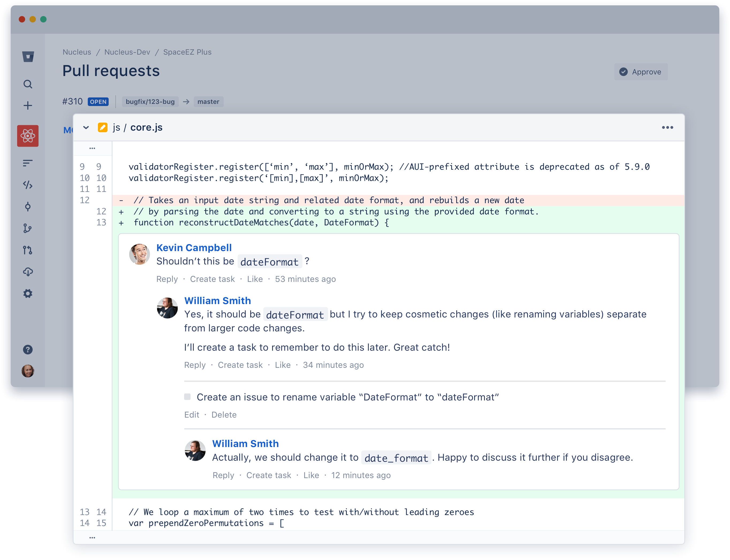Open the pull requests icon in sidebar
The image size is (730, 560).
tap(28, 250)
